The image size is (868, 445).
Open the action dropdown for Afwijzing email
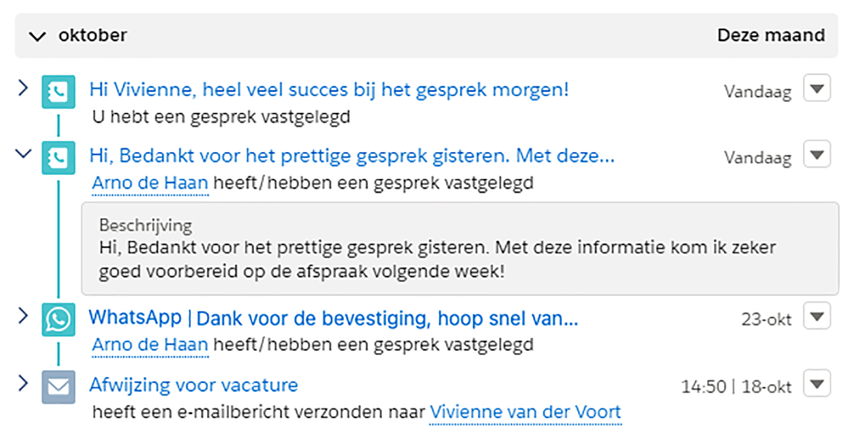pyautogui.click(x=817, y=383)
